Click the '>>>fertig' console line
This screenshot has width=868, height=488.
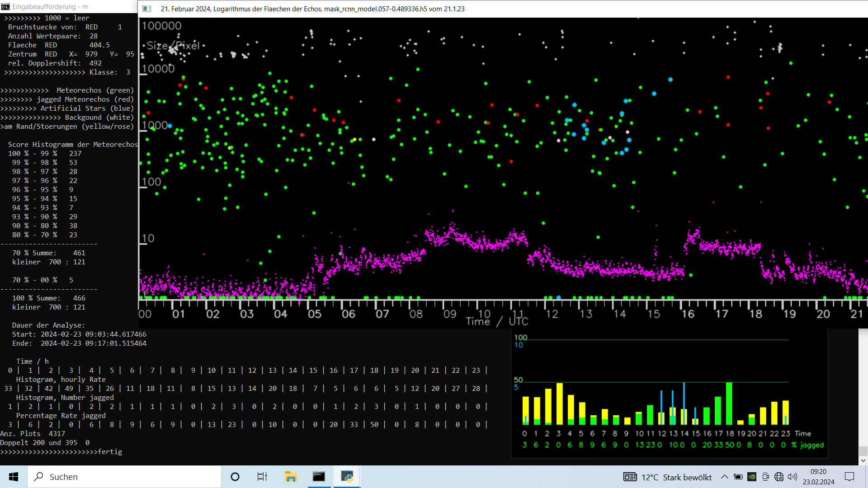61,452
